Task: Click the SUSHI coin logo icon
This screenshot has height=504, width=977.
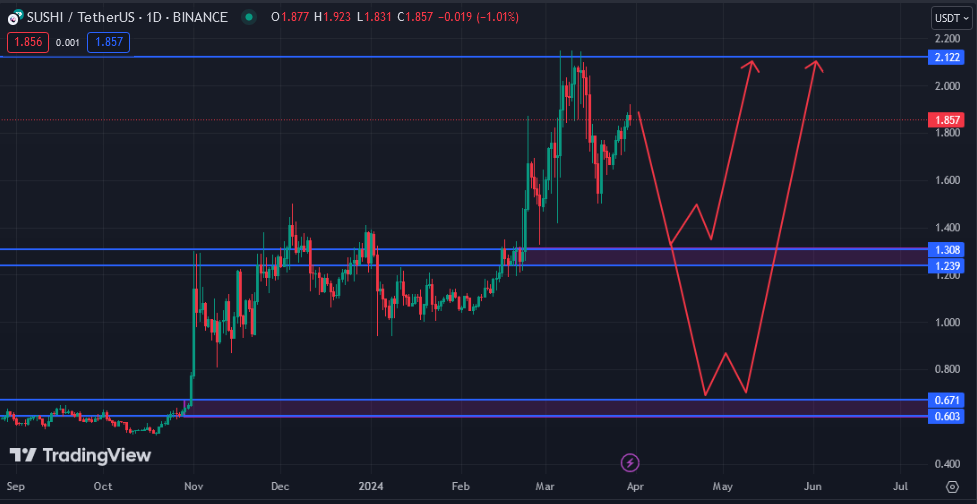Action: tap(16, 18)
